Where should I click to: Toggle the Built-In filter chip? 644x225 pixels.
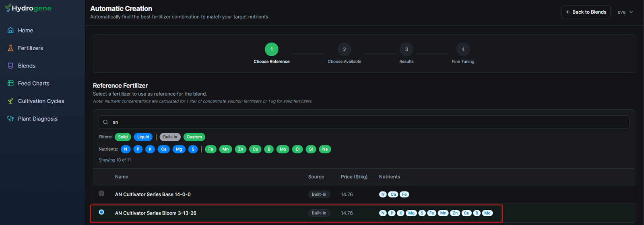[x=170, y=137]
